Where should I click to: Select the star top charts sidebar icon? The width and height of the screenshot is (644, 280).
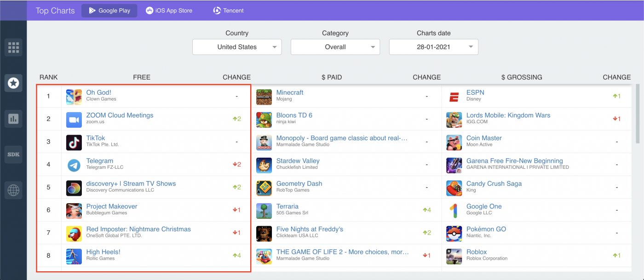coord(13,83)
